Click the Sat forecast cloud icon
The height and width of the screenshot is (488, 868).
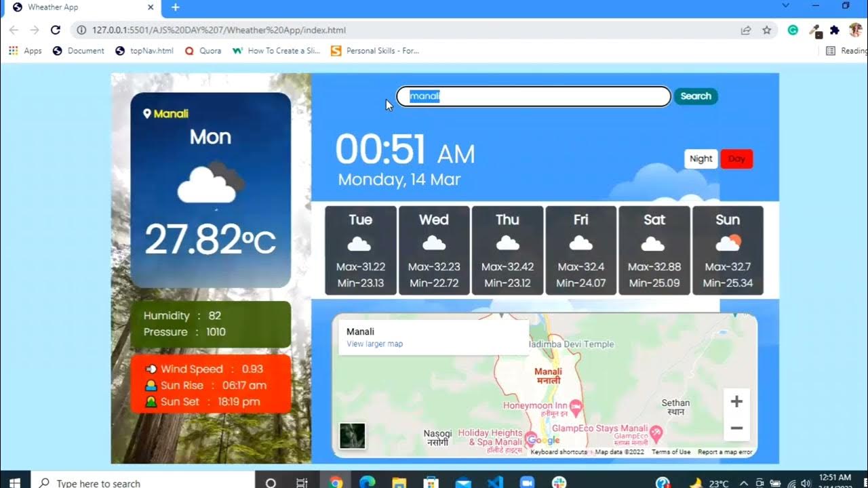pyautogui.click(x=654, y=243)
